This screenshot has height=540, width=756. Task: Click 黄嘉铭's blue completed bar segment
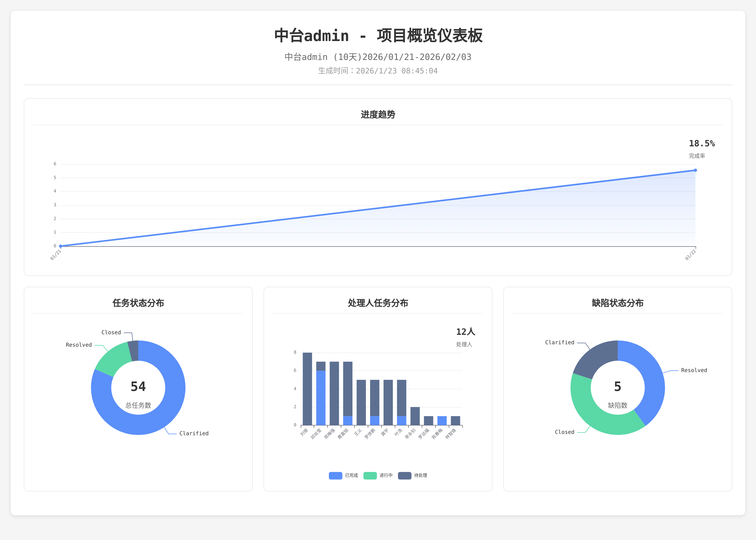pos(348,421)
